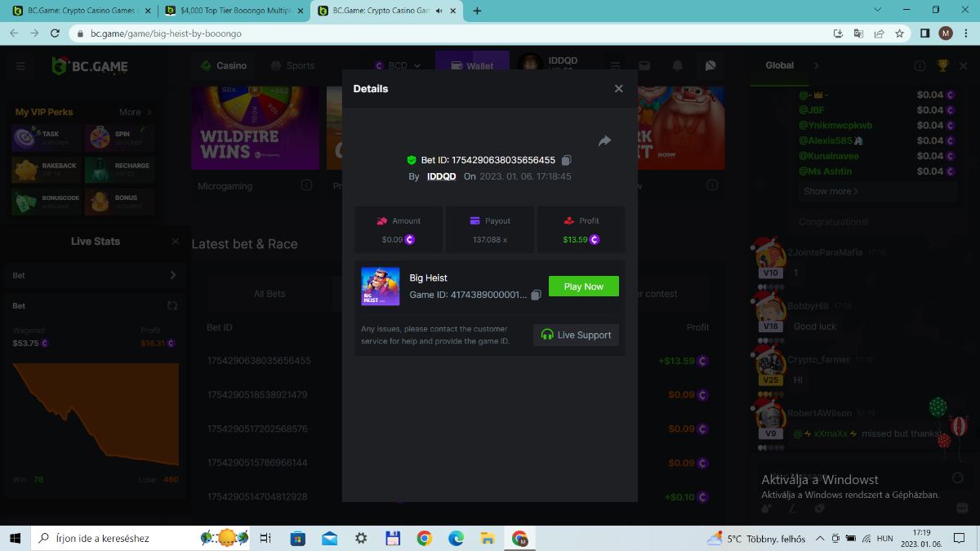Click the browser bookmark star icon
Image resolution: width=980 pixels, height=551 pixels.
(899, 33)
